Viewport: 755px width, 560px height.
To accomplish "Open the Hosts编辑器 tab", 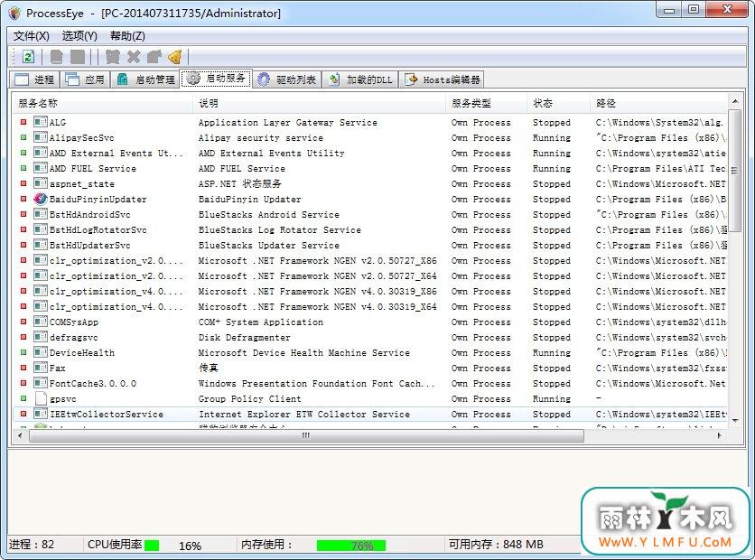I will tap(442, 79).
